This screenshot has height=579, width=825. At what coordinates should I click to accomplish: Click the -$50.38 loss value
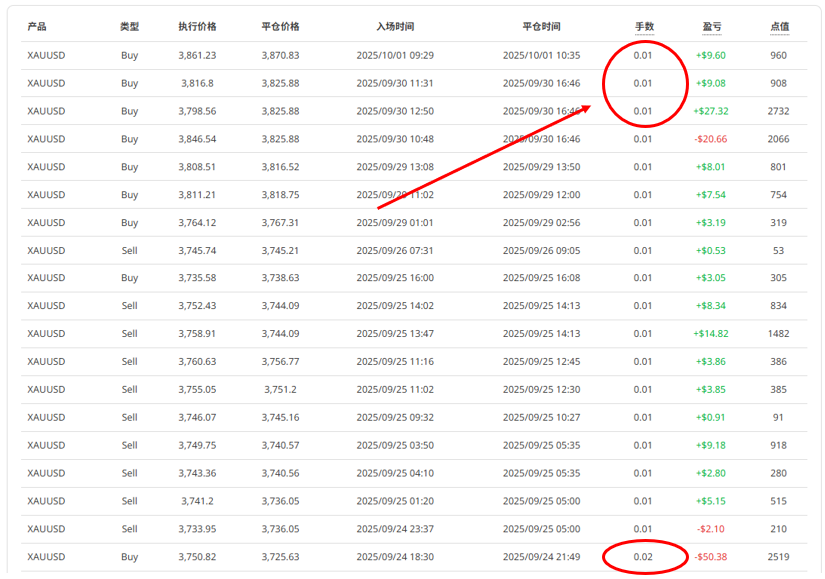tap(710, 557)
